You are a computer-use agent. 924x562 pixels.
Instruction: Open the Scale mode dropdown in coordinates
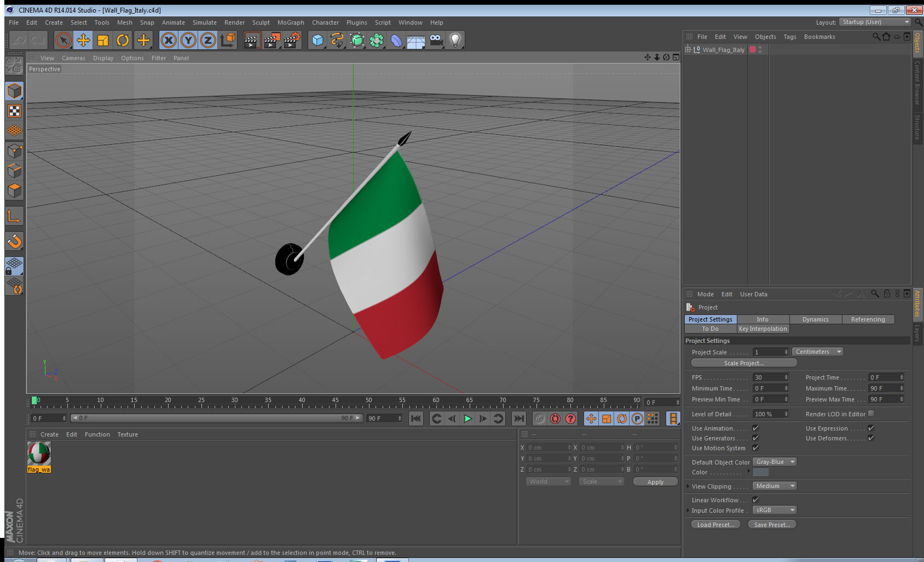point(602,481)
